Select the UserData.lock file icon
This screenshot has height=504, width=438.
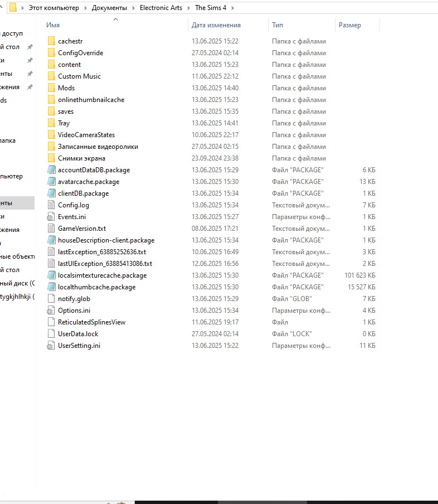[x=51, y=334]
